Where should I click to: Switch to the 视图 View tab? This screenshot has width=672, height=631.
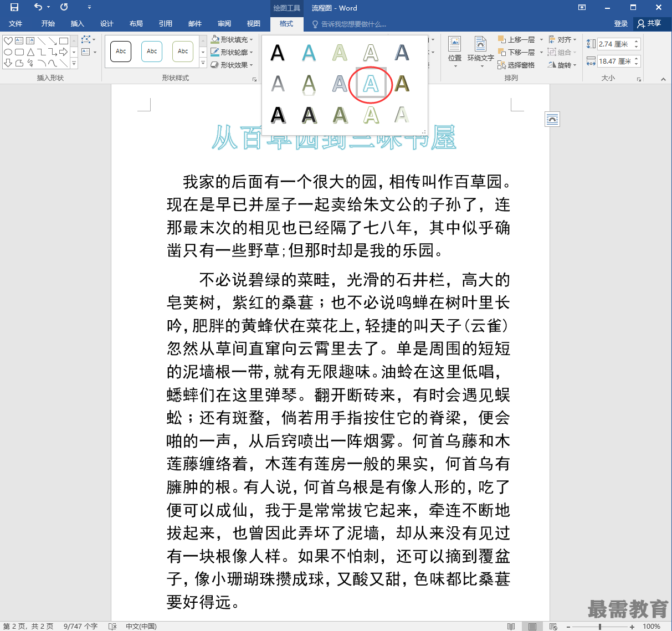253,24
